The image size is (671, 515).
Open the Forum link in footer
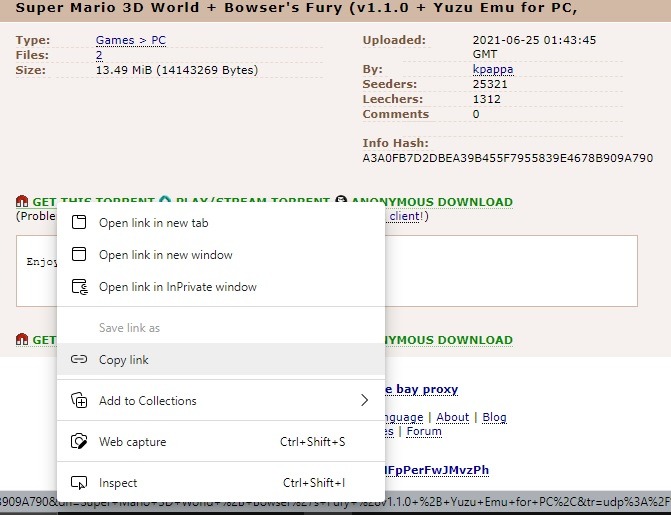(423, 432)
